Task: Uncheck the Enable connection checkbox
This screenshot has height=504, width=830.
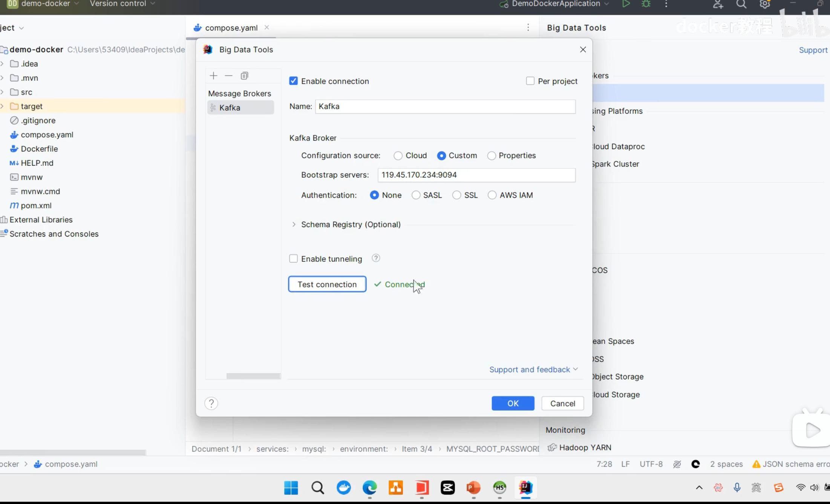Action: click(x=293, y=81)
